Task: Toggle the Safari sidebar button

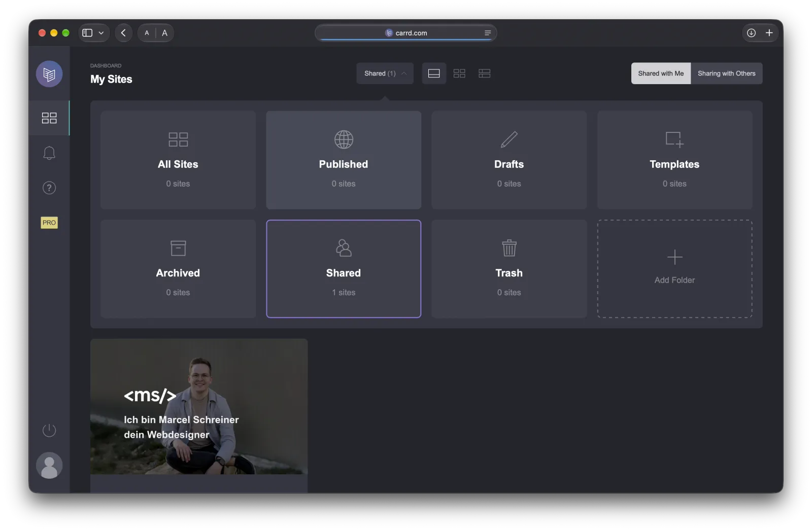Action: tap(87, 33)
